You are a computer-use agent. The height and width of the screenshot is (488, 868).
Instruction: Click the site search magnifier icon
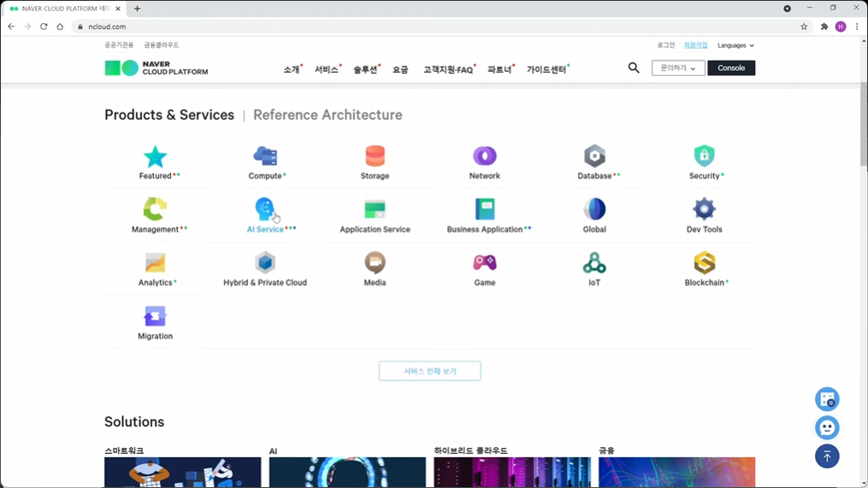[634, 68]
